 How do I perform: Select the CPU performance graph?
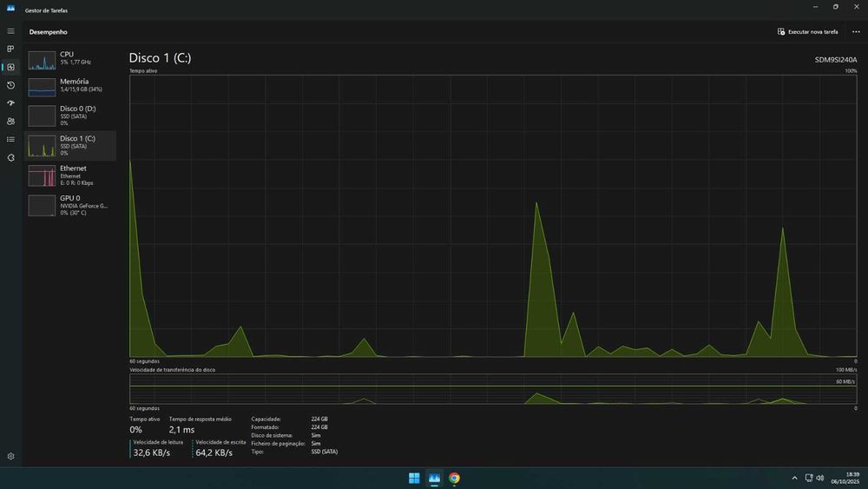[x=42, y=60]
